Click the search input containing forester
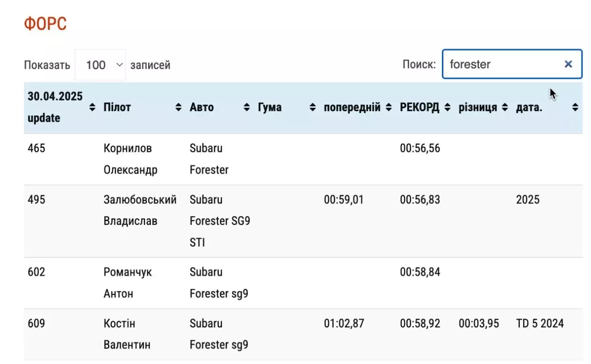591x364 pixels. click(x=512, y=64)
